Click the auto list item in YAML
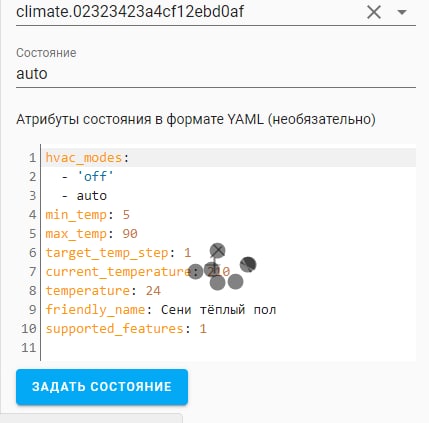The height and width of the screenshot is (423, 429). coord(92,196)
